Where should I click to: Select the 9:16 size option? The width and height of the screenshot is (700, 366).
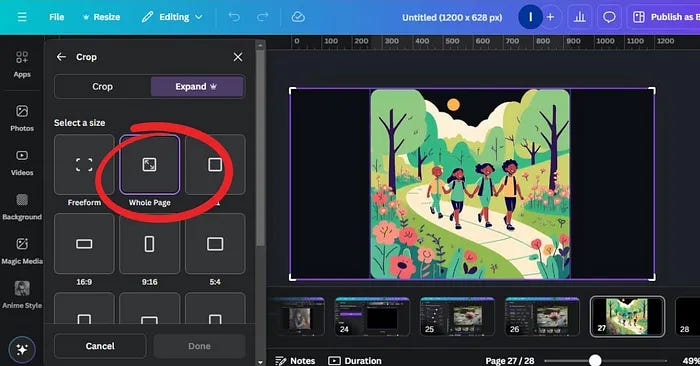click(x=150, y=244)
